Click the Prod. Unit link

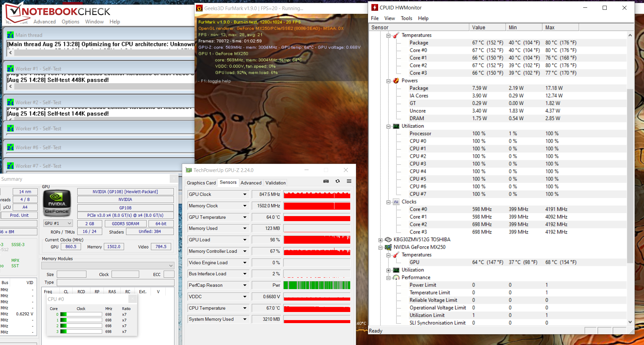19,215
